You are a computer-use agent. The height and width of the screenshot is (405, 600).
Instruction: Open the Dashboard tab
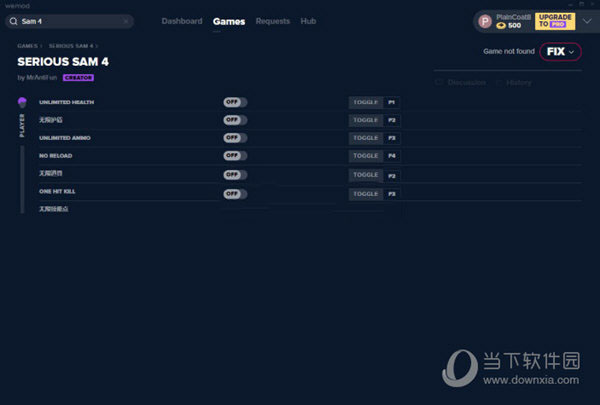[x=182, y=21]
